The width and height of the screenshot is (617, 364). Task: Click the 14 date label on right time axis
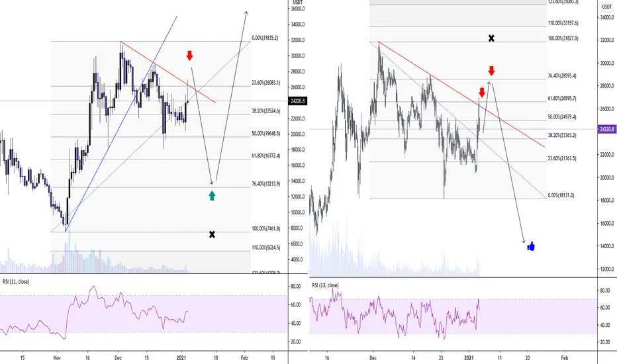(413, 358)
